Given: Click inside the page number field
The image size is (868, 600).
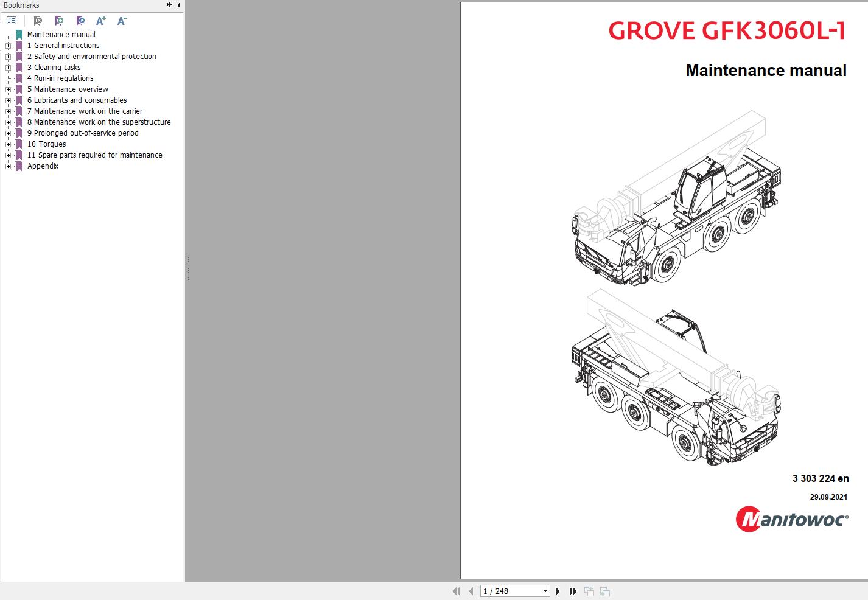Looking at the screenshot, I should (x=505, y=591).
